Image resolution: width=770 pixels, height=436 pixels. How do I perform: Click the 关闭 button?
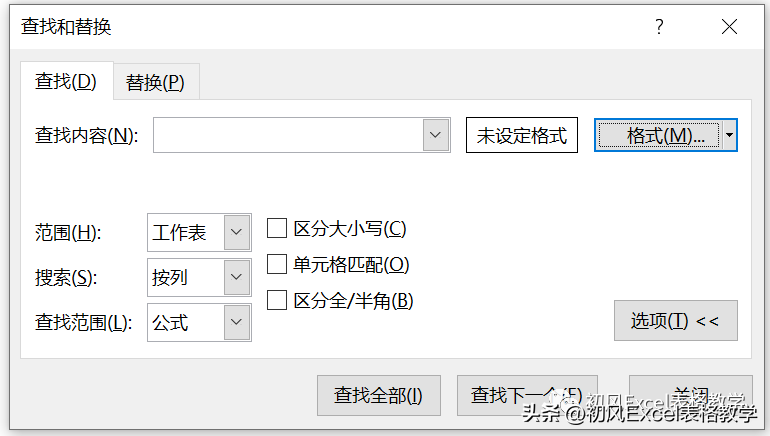690,395
